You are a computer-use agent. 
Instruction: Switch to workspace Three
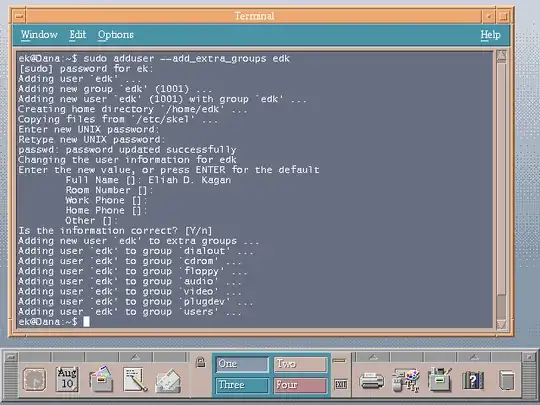(x=242, y=385)
